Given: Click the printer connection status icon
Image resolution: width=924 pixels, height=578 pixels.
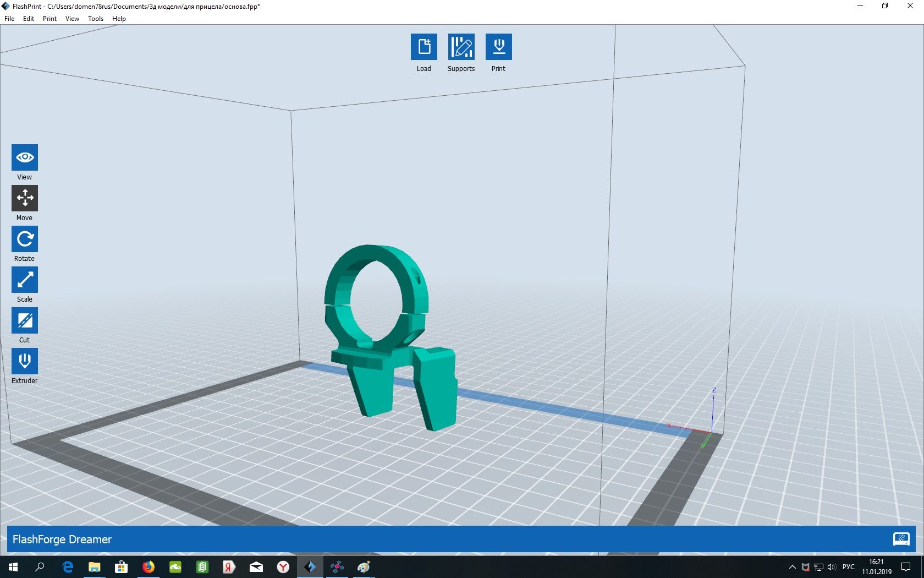Looking at the screenshot, I should (901, 539).
